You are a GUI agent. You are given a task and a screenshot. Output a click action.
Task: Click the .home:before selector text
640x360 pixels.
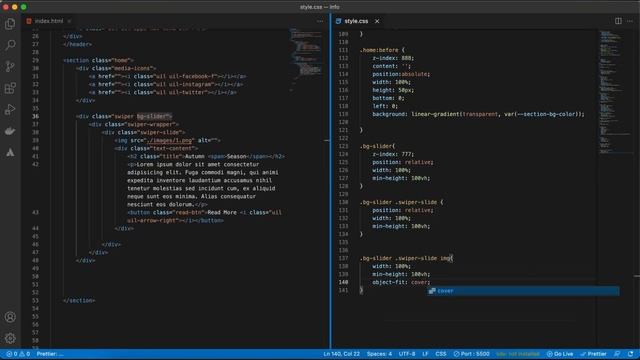click(379, 50)
